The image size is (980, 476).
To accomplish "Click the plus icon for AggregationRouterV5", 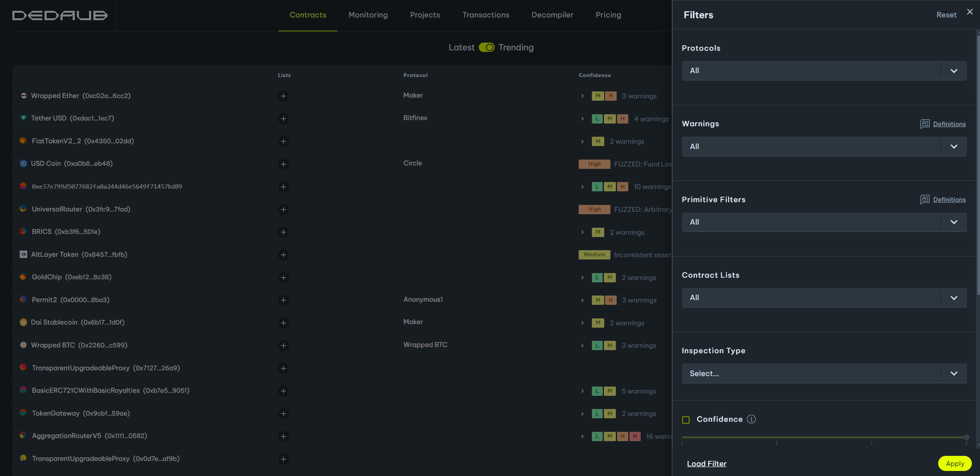I will pyautogui.click(x=284, y=436).
